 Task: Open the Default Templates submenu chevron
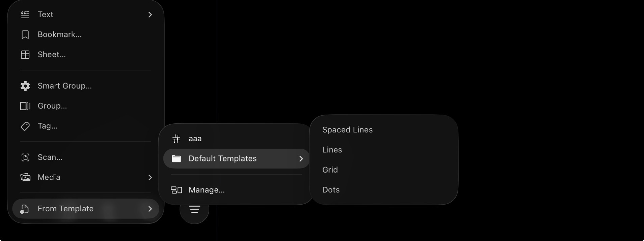[301, 159]
